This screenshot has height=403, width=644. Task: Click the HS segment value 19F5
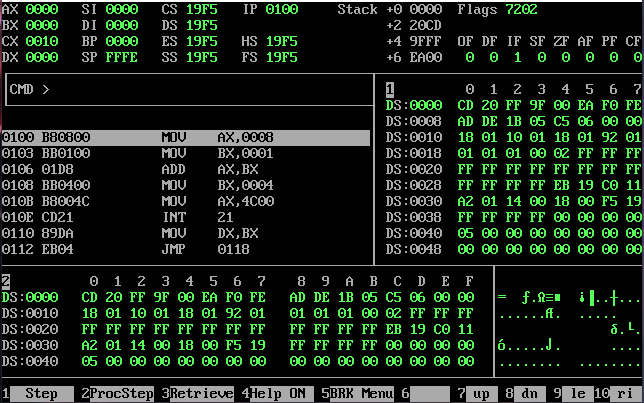click(282, 41)
